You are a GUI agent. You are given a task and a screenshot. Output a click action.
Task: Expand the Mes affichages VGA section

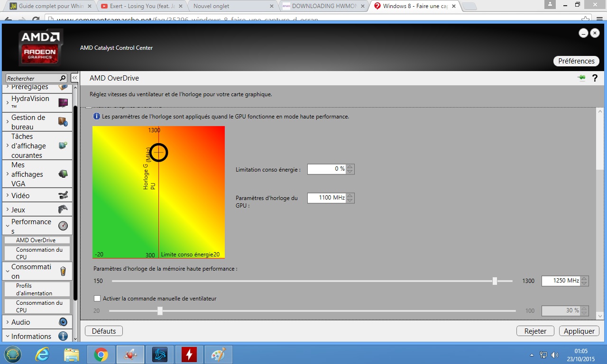(x=8, y=174)
